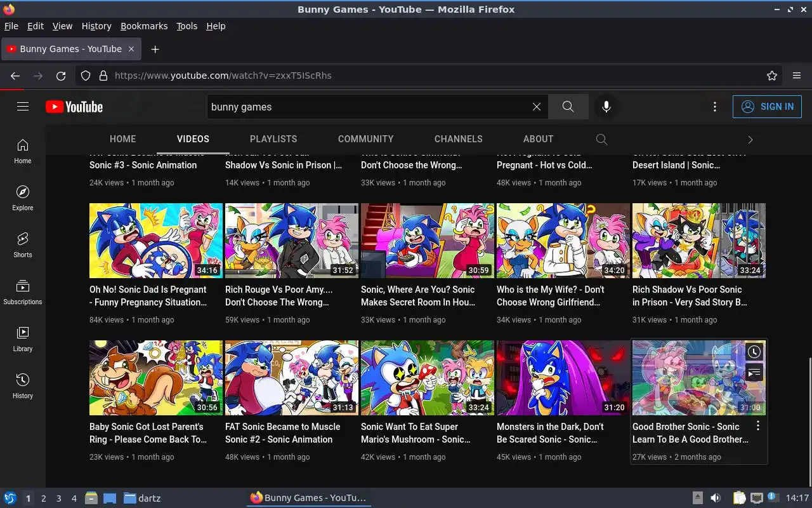Click the 33:24 Super Mario's Mushroom thumbnail
This screenshot has height=508, width=812.
428,378
